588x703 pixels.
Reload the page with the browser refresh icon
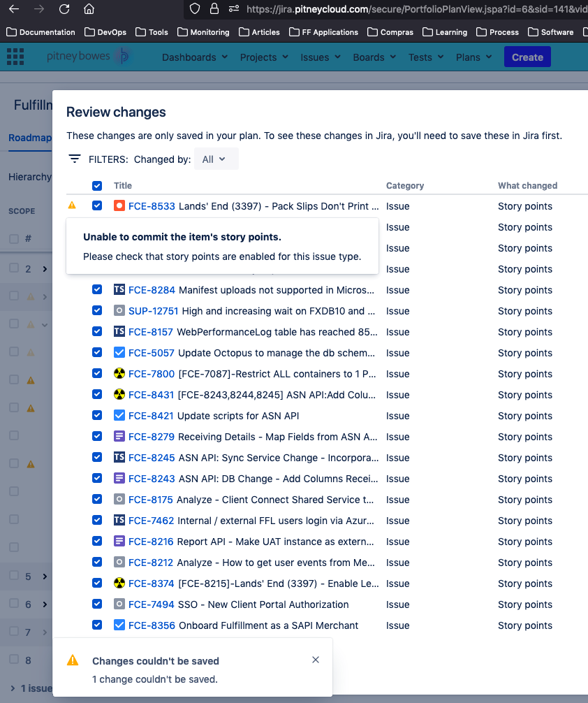(64, 9)
